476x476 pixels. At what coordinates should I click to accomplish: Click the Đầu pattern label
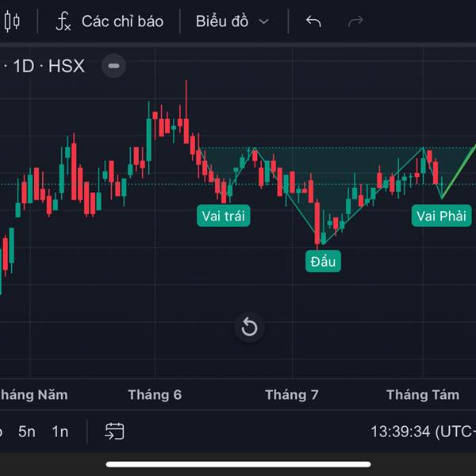tap(323, 261)
